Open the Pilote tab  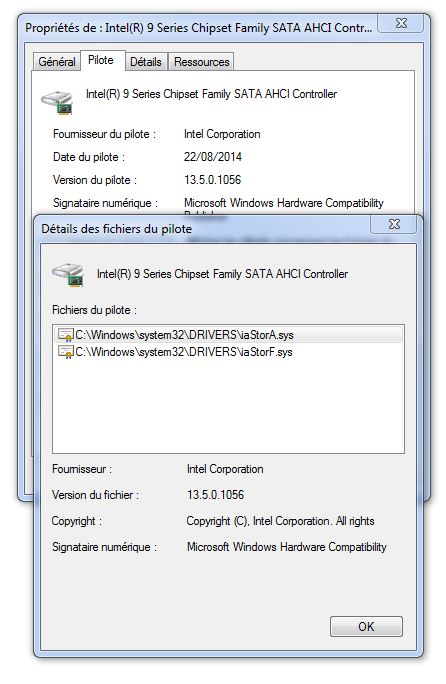coord(101,60)
